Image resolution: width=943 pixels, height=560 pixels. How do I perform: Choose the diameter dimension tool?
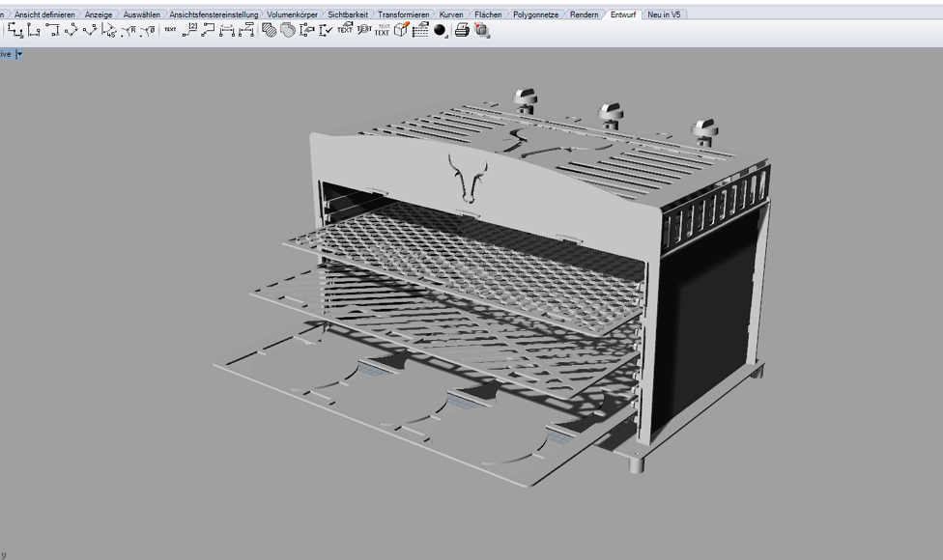pos(147,31)
